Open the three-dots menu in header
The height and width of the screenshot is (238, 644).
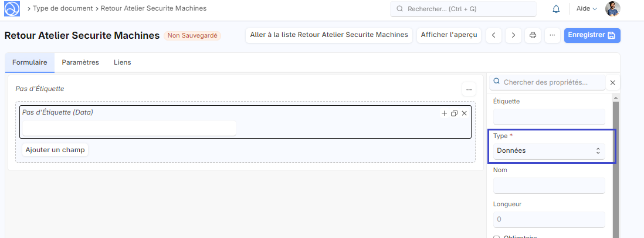(552, 35)
